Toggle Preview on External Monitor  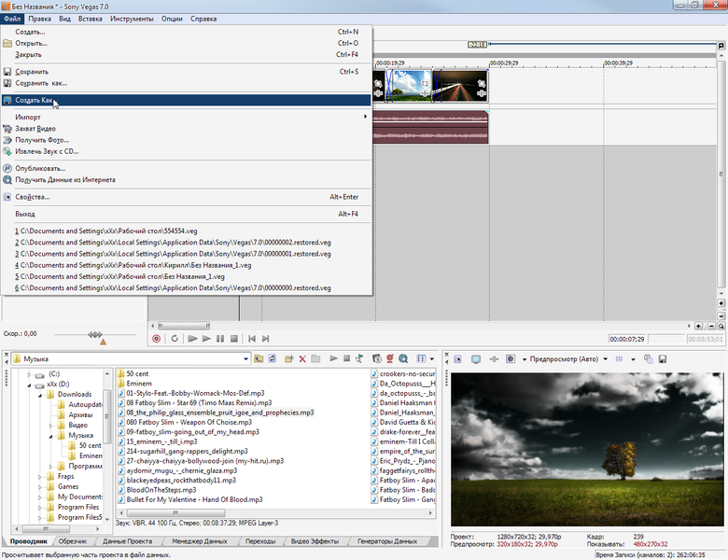tap(476, 359)
